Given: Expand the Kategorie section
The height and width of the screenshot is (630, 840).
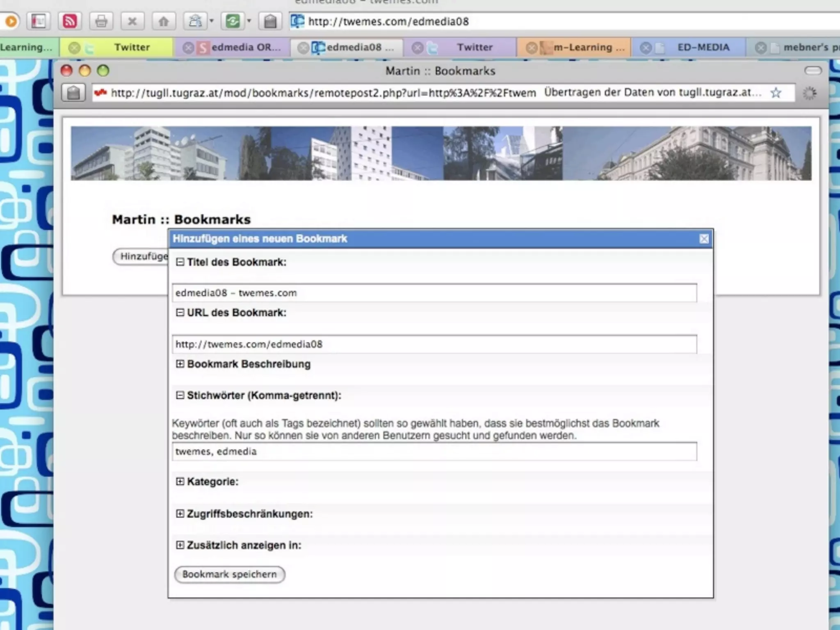Looking at the screenshot, I should pos(180,482).
